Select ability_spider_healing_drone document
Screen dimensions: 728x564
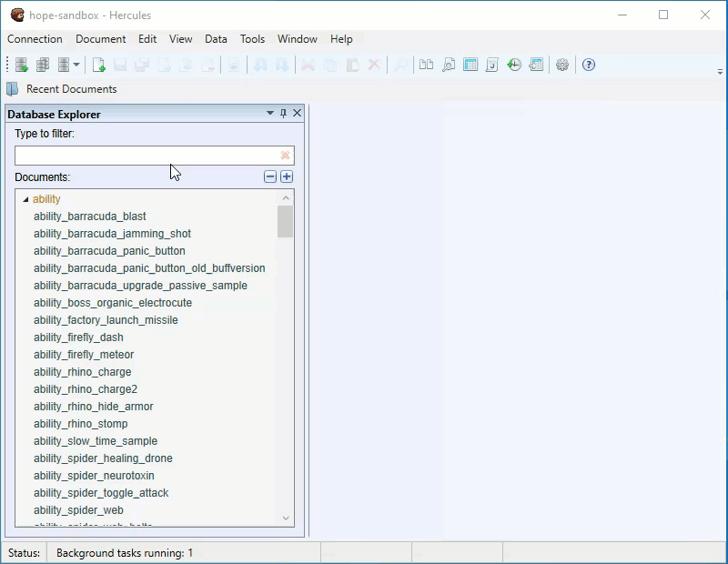tap(103, 458)
